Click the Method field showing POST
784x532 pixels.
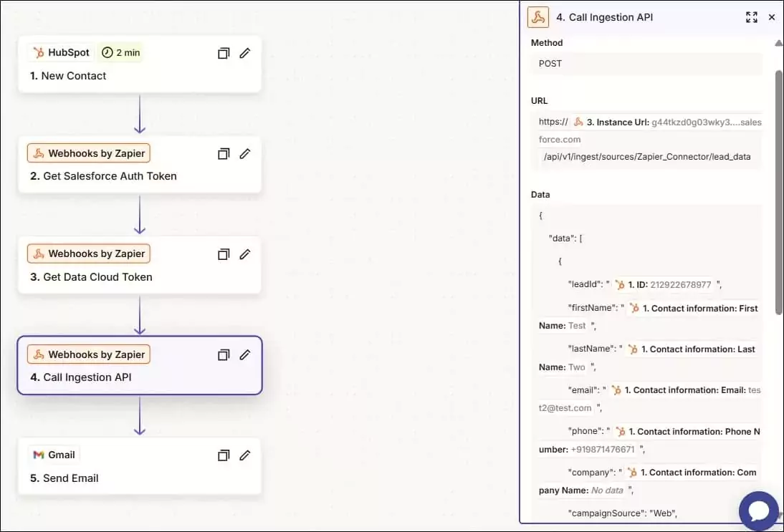coord(646,64)
